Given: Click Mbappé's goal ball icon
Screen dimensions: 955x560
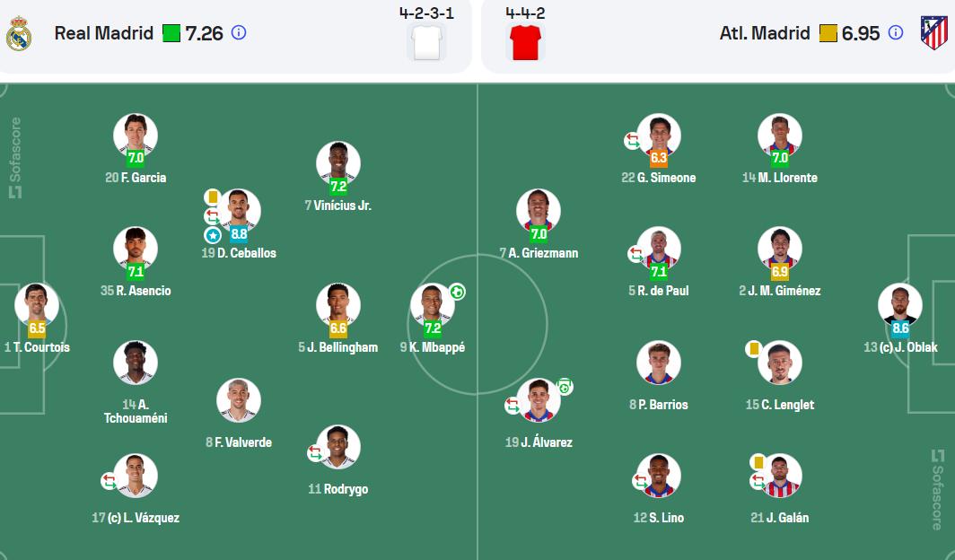Looking at the screenshot, I should click(458, 293).
